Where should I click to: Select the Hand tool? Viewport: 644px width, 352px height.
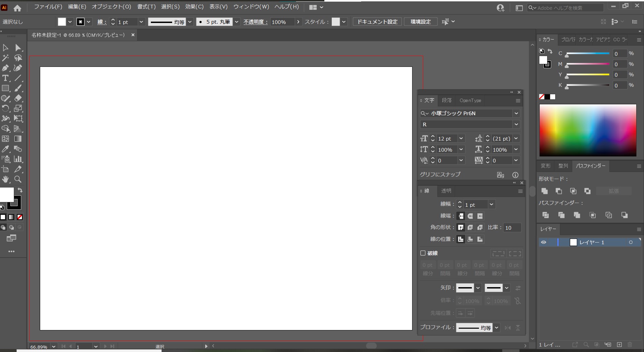(x=5, y=179)
